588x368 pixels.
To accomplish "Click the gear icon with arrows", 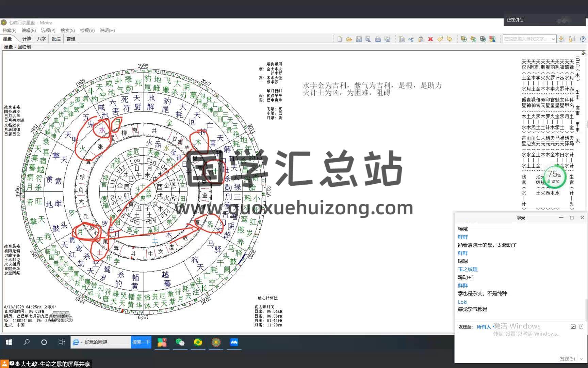I will click(x=473, y=39).
